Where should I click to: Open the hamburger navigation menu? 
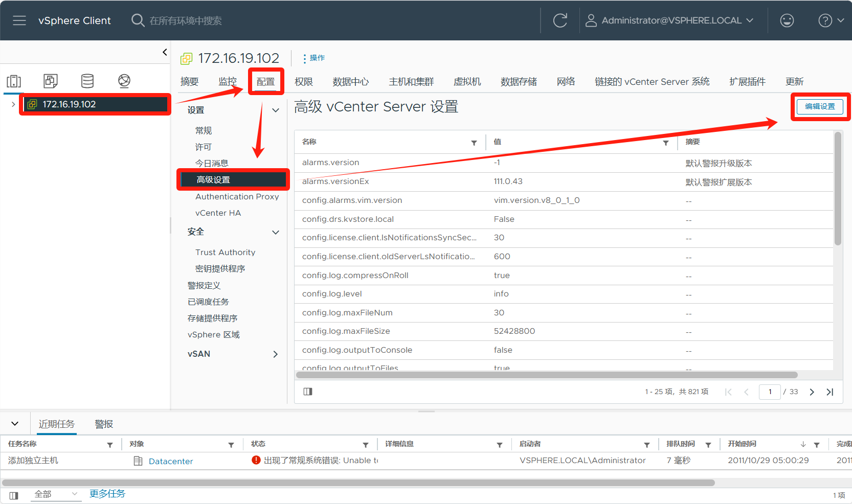[19, 20]
